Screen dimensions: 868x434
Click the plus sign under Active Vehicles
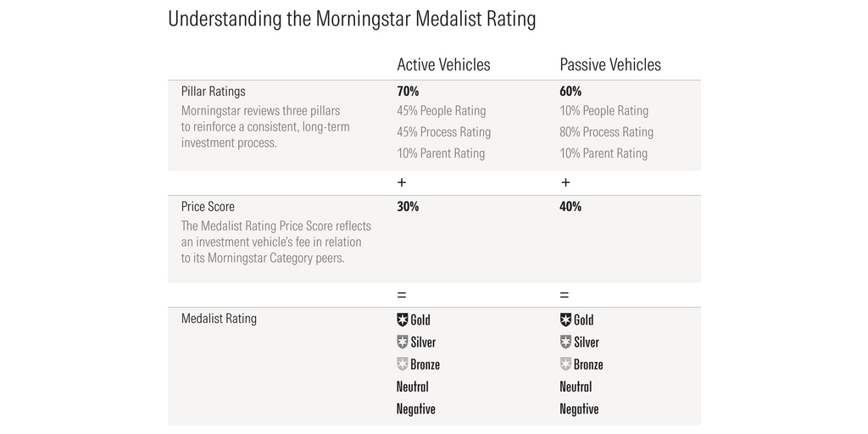click(x=402, y=183)
